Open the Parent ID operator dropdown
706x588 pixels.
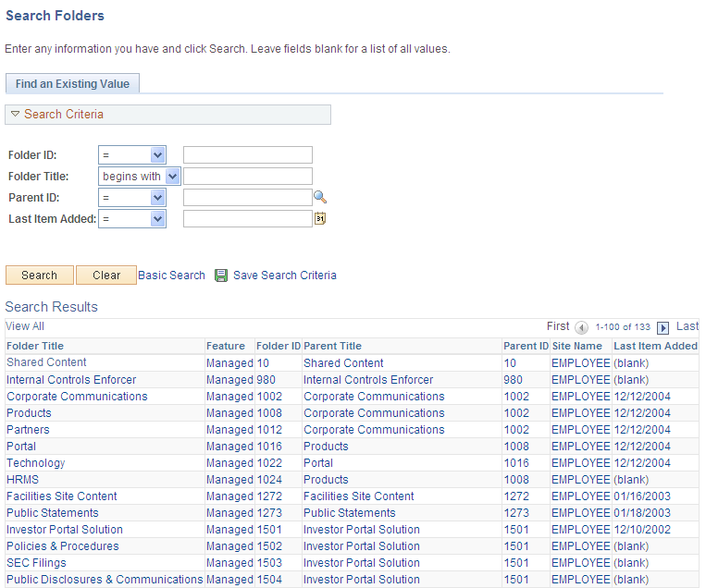pyautogui.click(x=132, y=198)
